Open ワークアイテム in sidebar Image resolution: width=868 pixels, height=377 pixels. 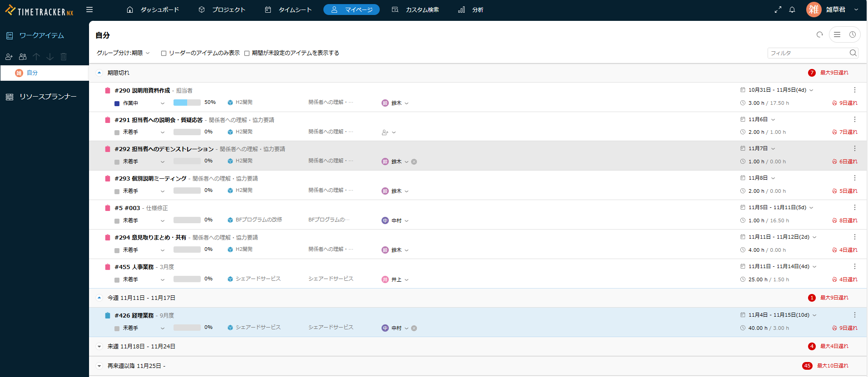point(35,35)
